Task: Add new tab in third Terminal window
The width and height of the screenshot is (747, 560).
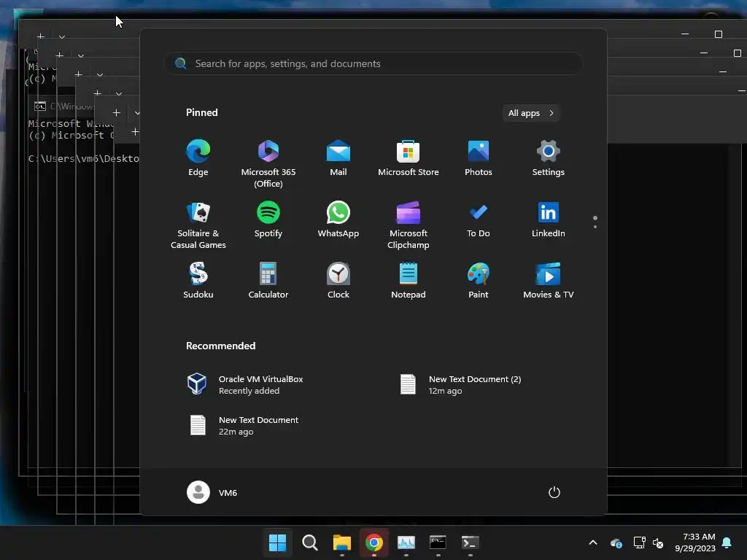Action: pos(79,74)
